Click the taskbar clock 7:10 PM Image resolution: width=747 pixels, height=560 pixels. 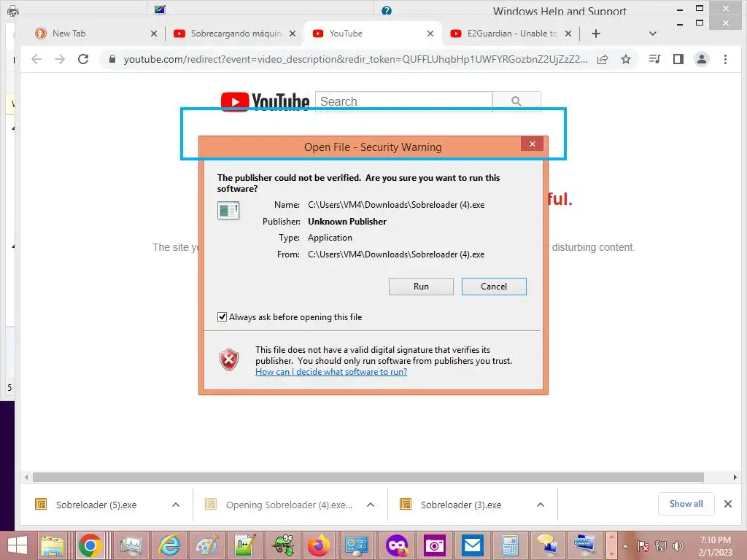pos(716,540)
